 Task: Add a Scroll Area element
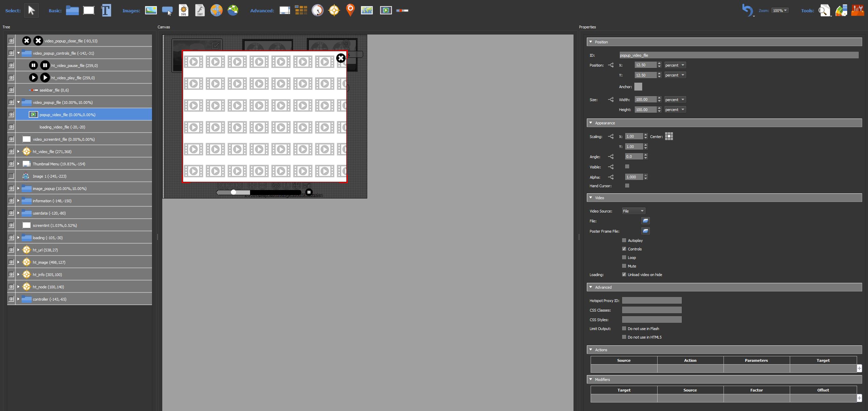click(x=285, y=11)
